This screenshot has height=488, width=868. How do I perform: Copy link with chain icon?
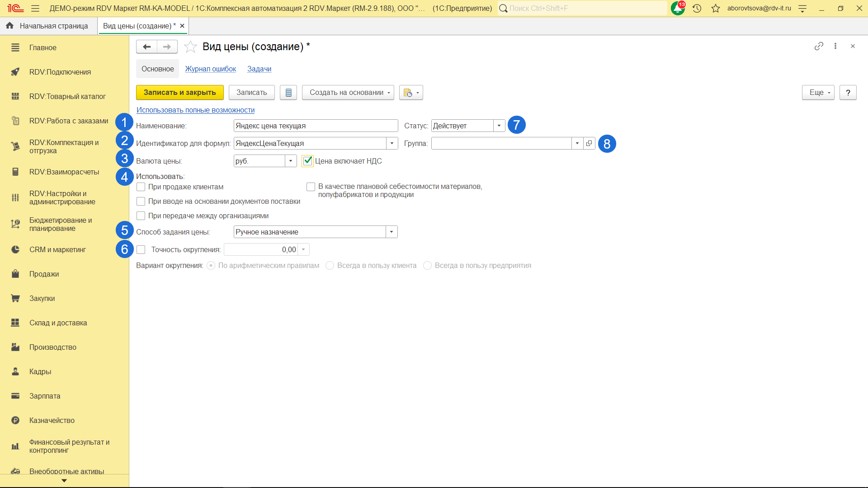819,46
